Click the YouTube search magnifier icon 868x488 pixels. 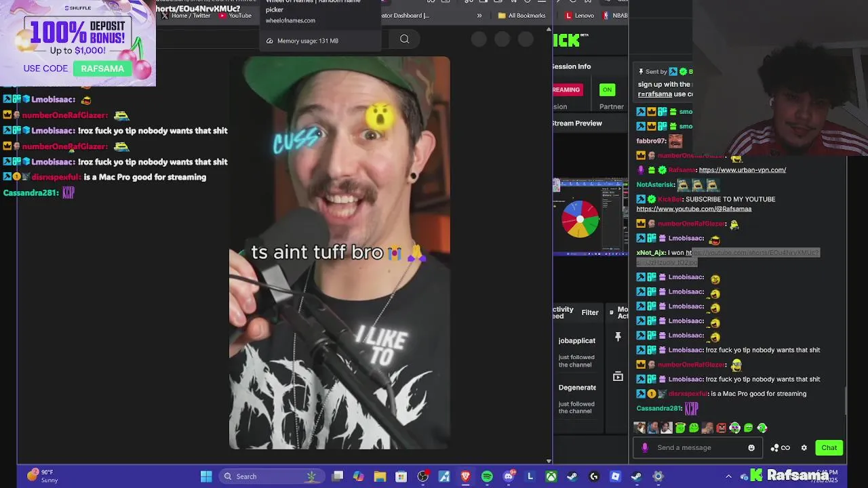tap(404, 39)
